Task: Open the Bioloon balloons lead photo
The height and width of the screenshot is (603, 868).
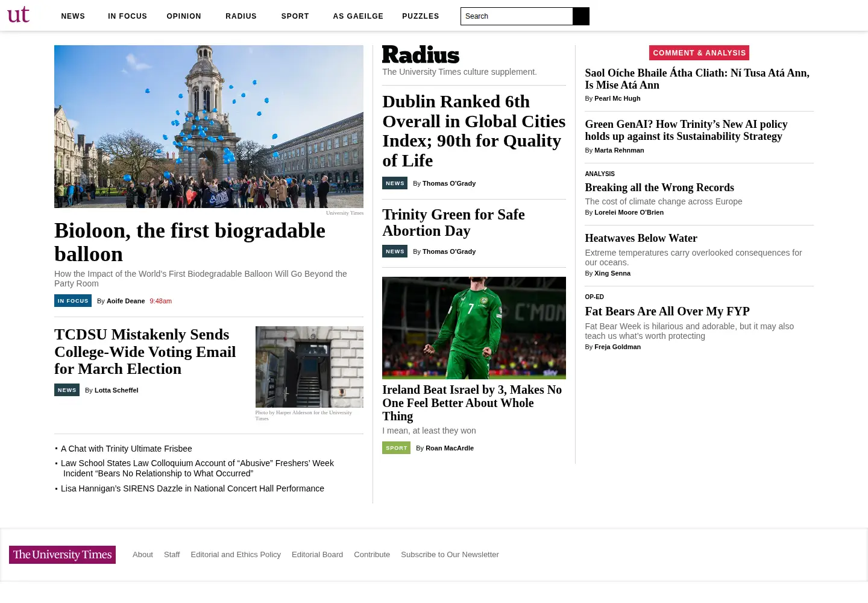Action: point(209,127)
